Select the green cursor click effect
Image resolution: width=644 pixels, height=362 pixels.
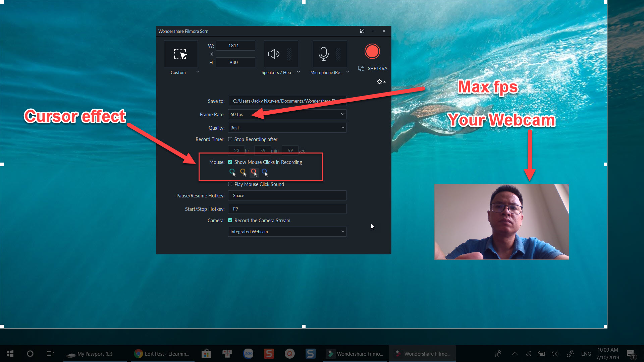click(x=232, y=172)
